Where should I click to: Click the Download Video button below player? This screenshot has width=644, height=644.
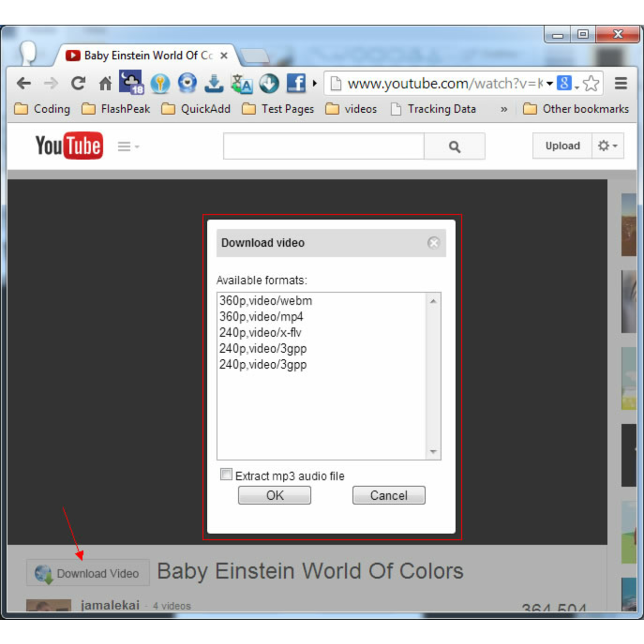coord(88,573)
